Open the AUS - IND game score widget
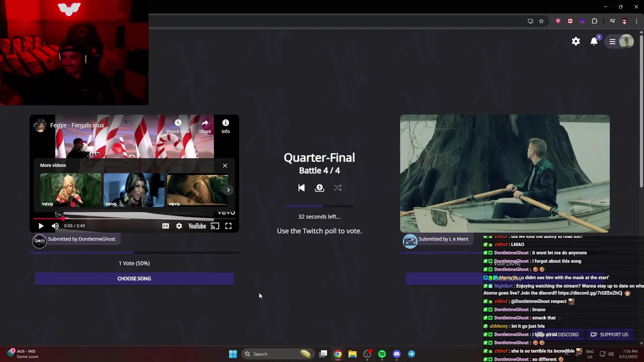Viewport: 644px width, 362px height. click(x=23, y=354)
